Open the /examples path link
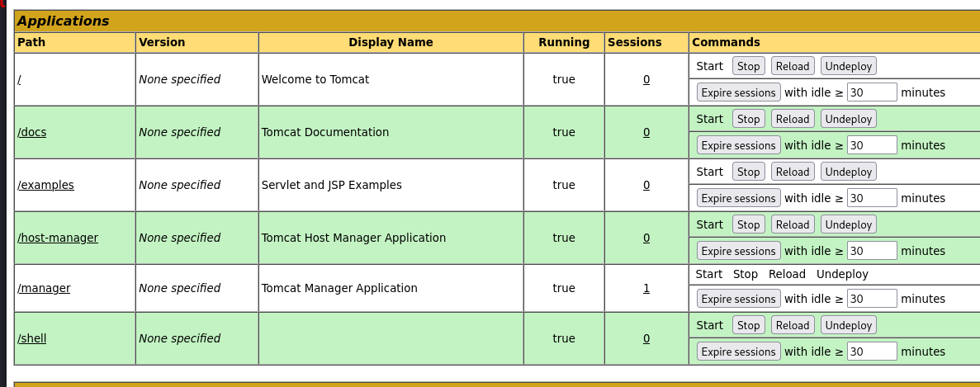Screen dimensions: 980x387 (45, 185)
